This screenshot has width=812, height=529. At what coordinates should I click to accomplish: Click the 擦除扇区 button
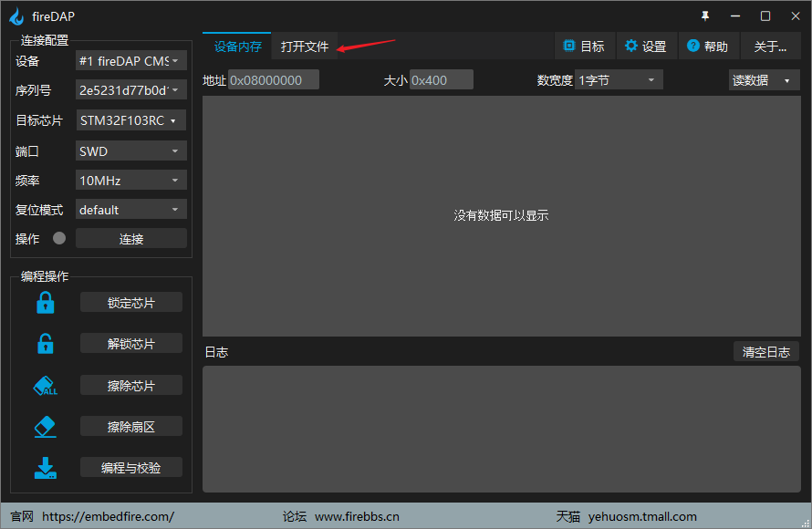pos(131,427)
